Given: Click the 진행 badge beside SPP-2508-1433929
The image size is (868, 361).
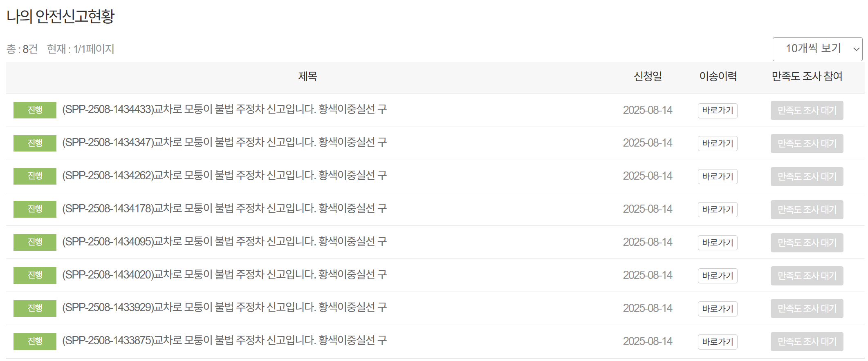Looking at the screenshot, I should point(35,308).
